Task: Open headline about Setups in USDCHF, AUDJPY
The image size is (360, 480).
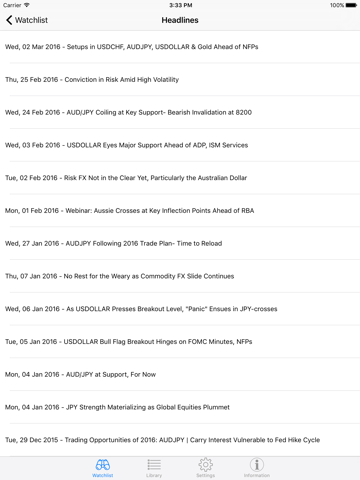Action: pyautogui.click(x=180, y=47)
